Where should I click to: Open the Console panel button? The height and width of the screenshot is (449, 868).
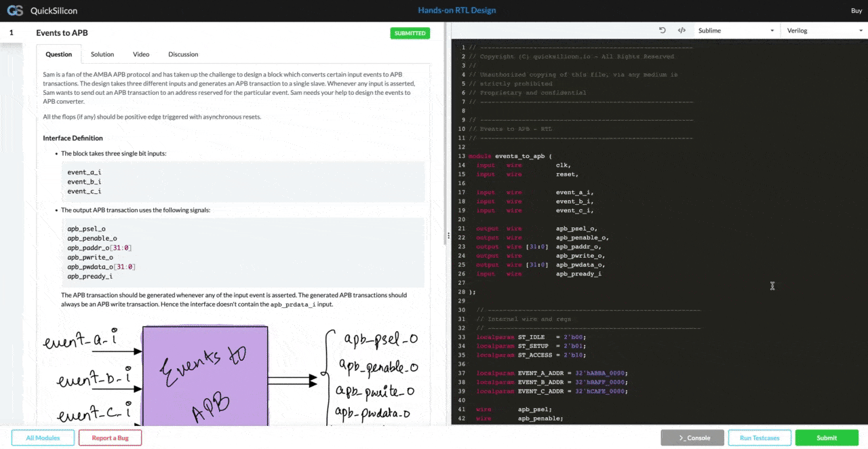click(x=692, y=437)
